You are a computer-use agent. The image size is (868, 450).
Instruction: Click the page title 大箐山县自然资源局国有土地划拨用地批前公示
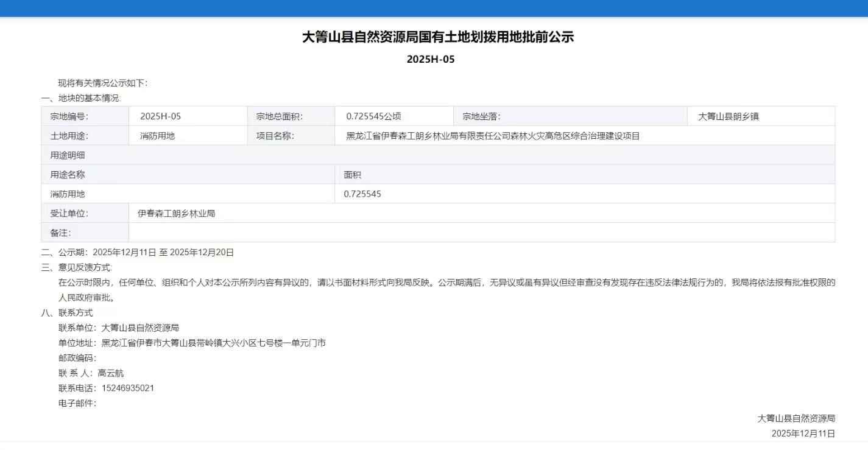click(x=438, y=37)
